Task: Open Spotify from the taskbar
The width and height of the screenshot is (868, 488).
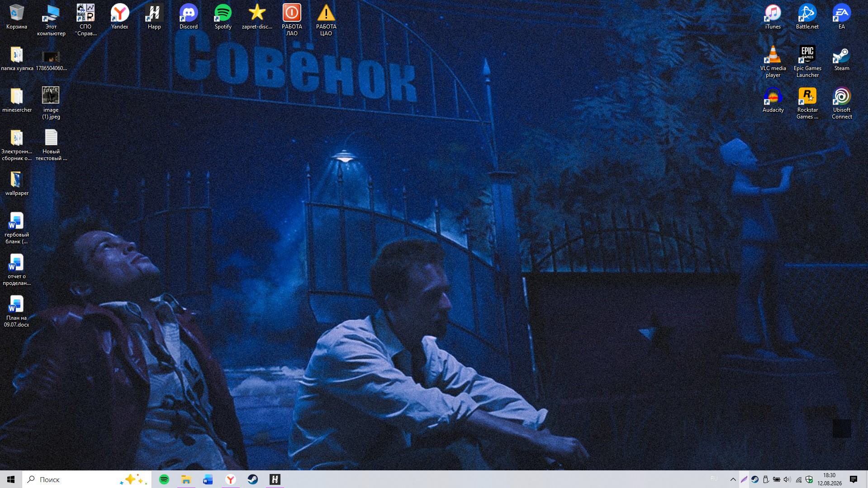Action: point(164,479)
